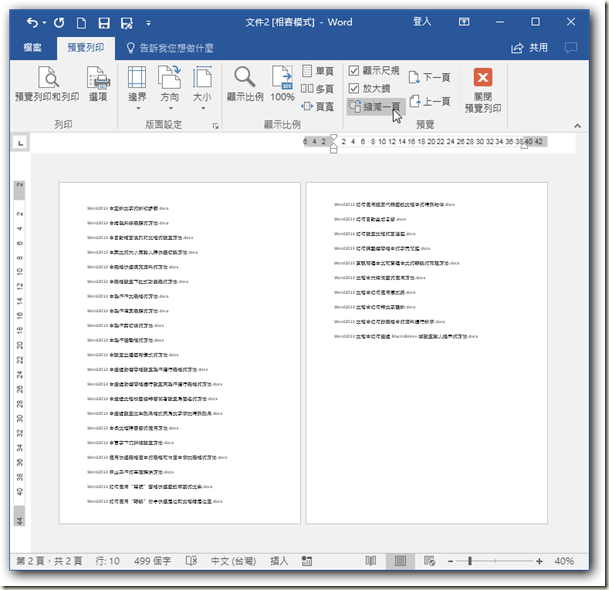Click 行: 10 in status bar

pyautogui.click(x=108, y=560)
